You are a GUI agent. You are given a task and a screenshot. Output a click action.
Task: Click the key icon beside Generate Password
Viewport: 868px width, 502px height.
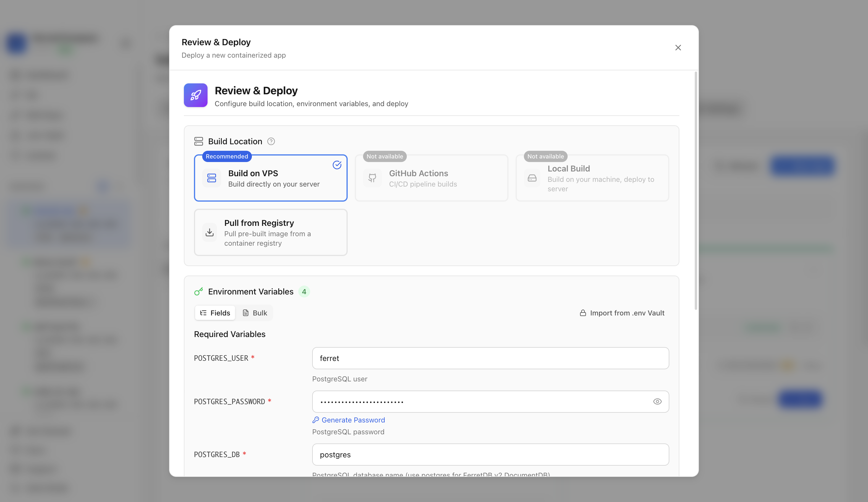pos(315,420)
